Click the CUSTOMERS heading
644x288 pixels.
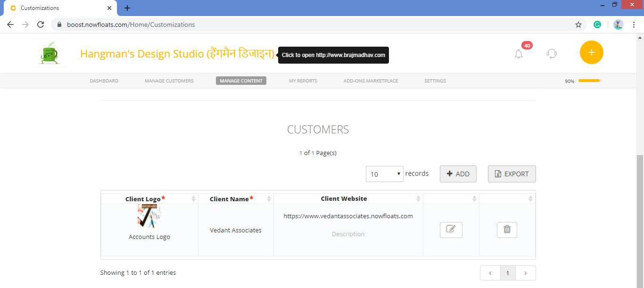318,130
